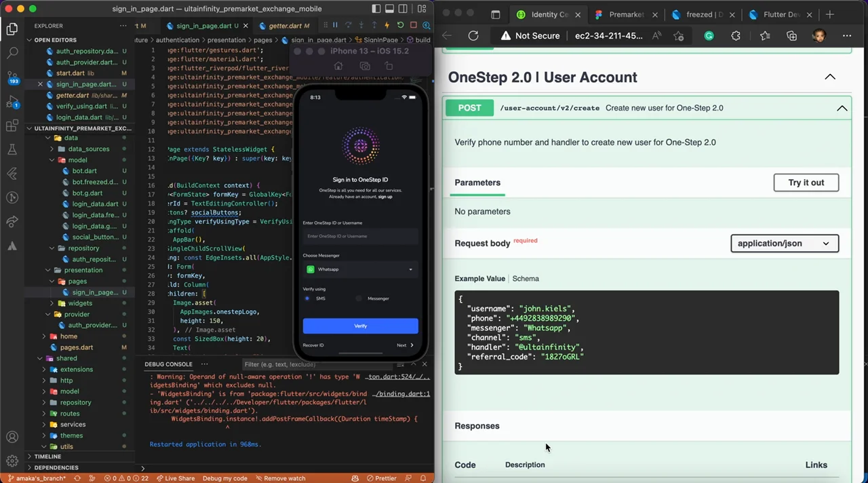Open Manage gear icon in activity bar
868x483 pixels.
click(x=12, y=461)
